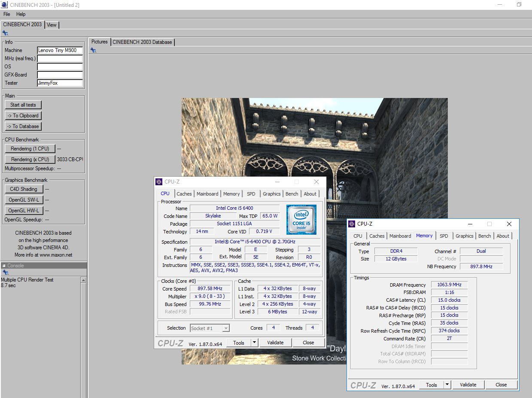The height and width of the screenshot is (398, 532).
Task: Open Mainboard tab in CPU-Z Memory window
Action: 400,236
